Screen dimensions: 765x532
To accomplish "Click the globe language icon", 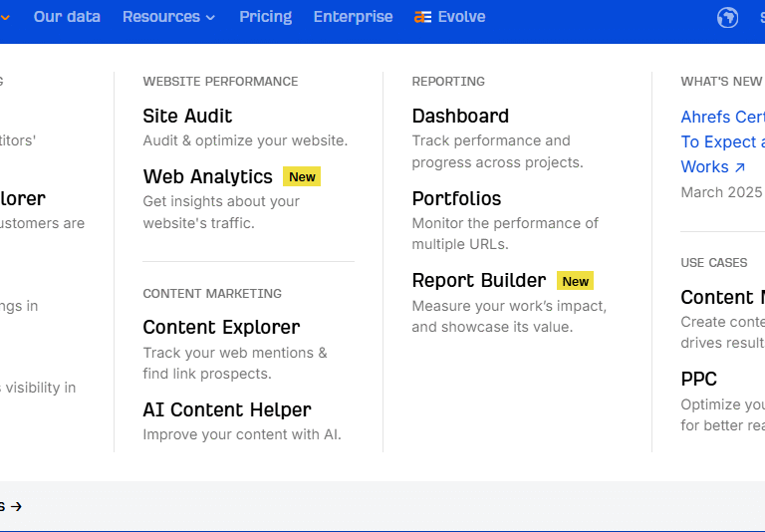I will [x=727, y=18].
